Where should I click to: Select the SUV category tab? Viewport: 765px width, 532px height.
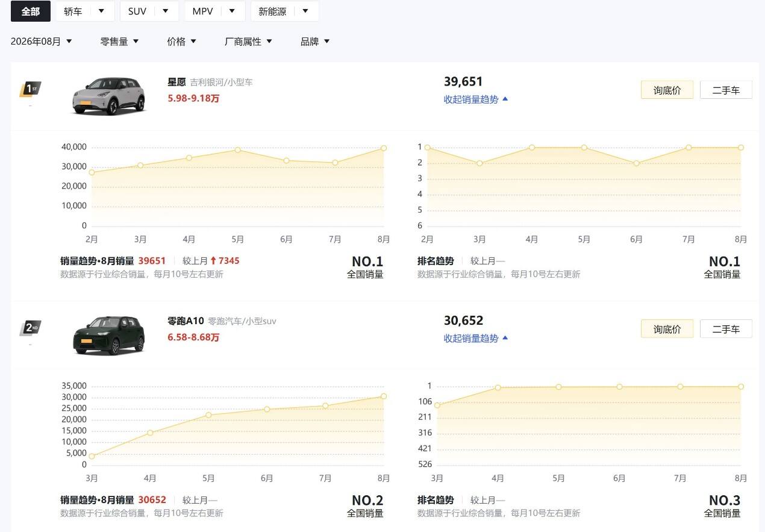[x=137, y=11]
